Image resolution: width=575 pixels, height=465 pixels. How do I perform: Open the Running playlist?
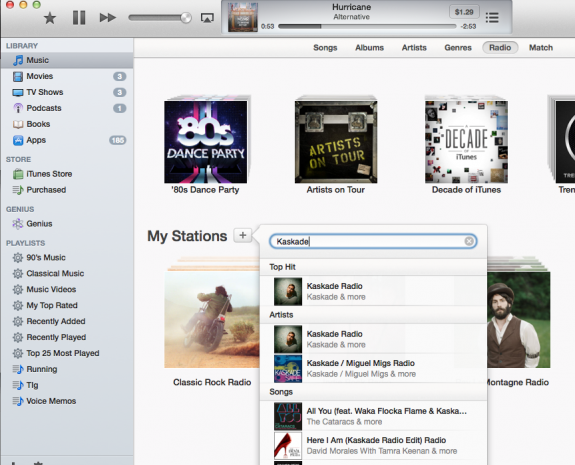(67, 369)
